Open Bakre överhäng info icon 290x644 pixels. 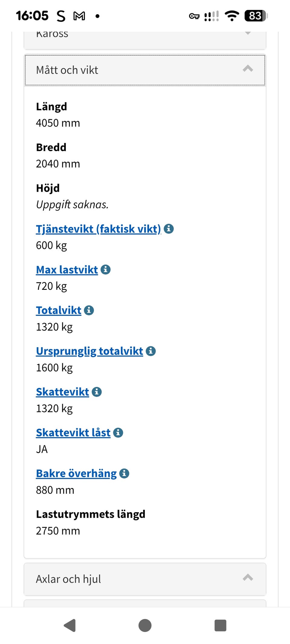coord(124,473)
